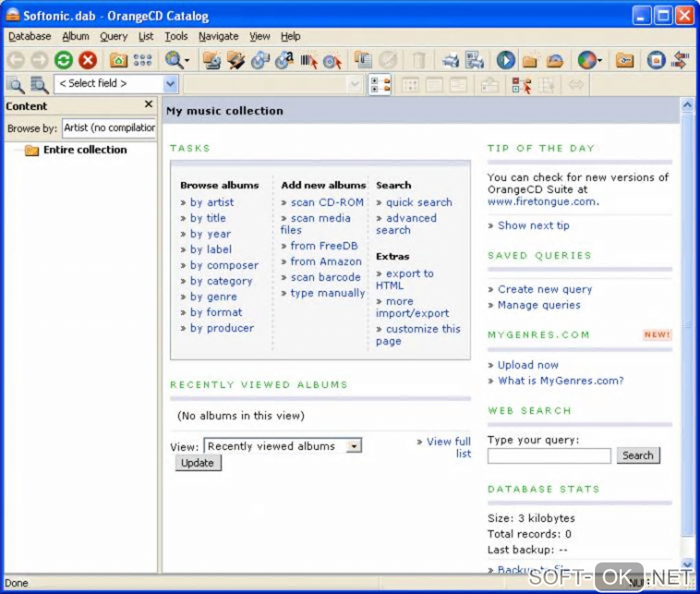
Task: Open the Navigate menu
Action: [x=218, y=36]
